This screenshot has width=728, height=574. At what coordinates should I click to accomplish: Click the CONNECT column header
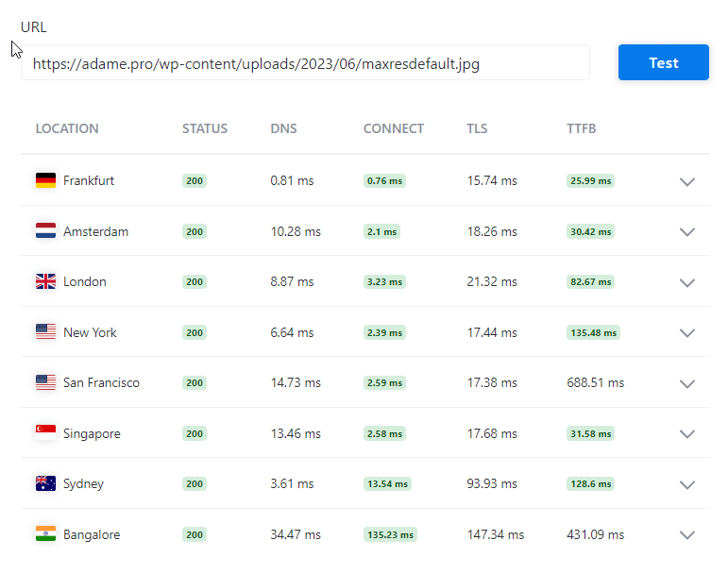pos(394,128)
